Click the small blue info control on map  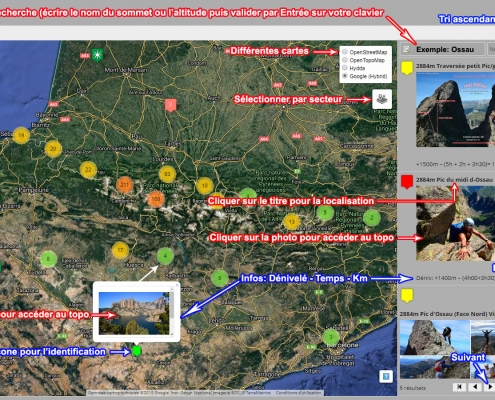coord(386,377)
